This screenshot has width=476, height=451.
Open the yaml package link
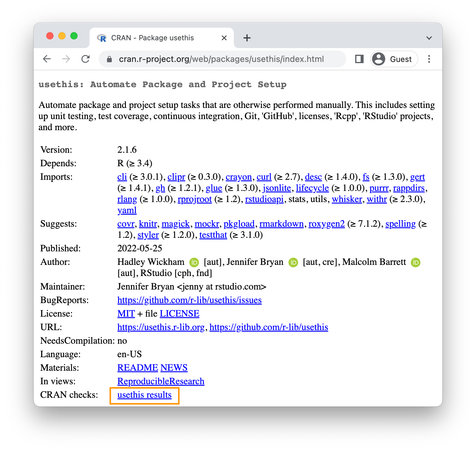pos(127,210)
